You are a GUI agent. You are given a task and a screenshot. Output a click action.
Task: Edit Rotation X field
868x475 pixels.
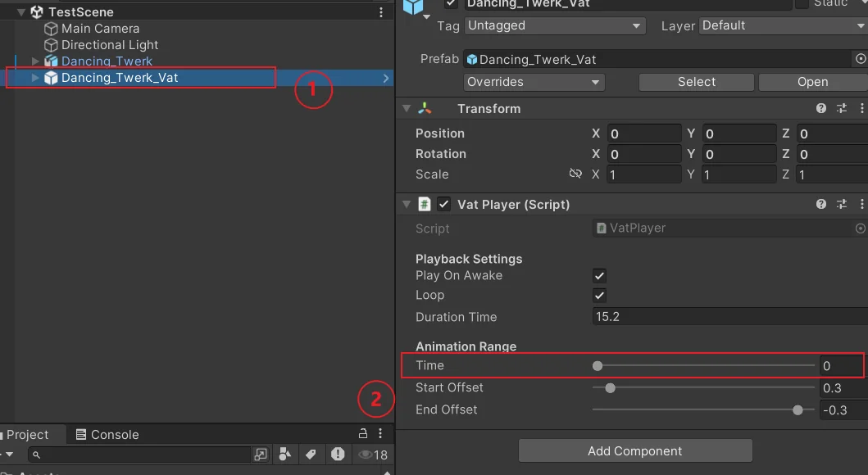(644, 154)
